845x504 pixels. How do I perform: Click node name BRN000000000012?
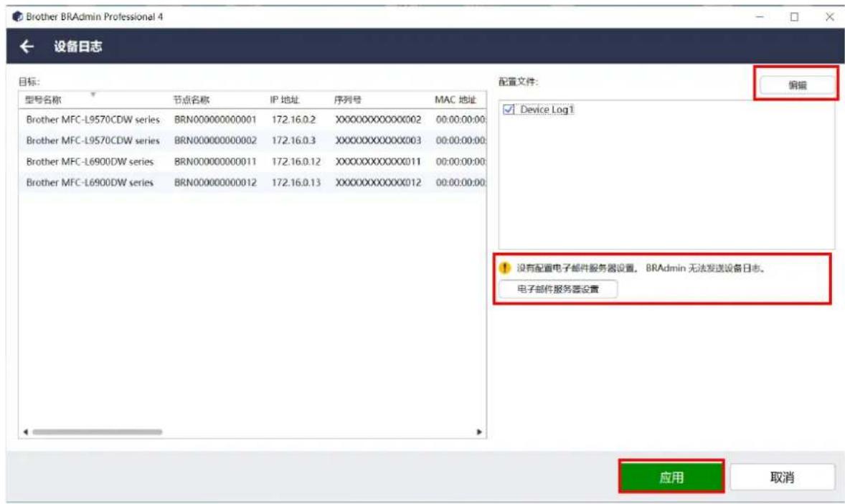(215, 183)
